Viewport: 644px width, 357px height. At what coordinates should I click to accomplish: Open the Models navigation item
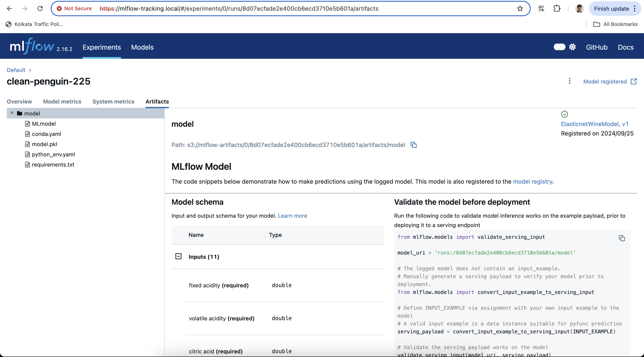pos(142,47)
